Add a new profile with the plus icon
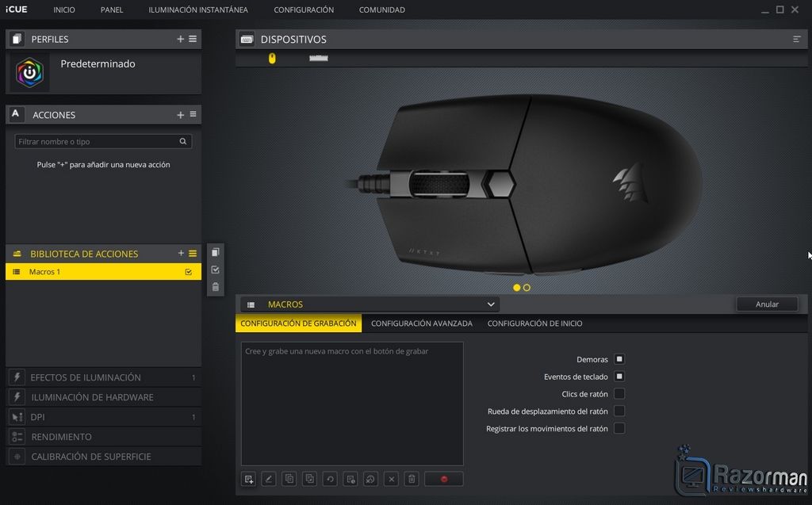The width and height of the screenshot is (812, 505). pyautogui.click(x=180, y=39)
